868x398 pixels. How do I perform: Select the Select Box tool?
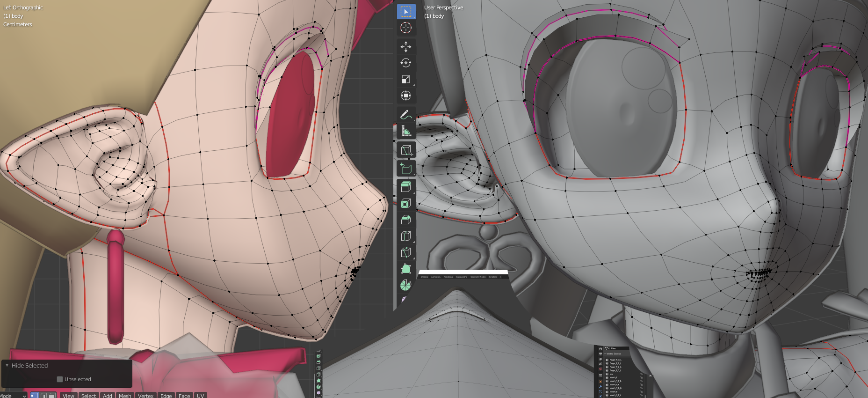406,12
